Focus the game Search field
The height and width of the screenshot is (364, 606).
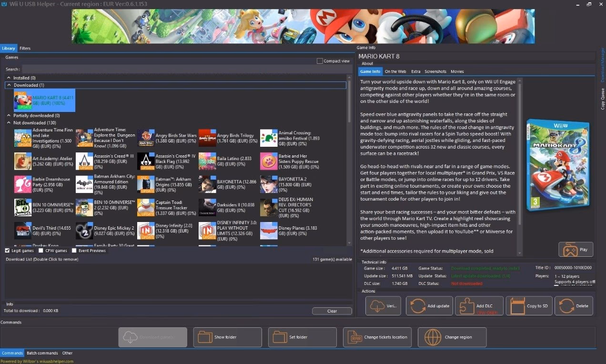click(x=186, y=69)
